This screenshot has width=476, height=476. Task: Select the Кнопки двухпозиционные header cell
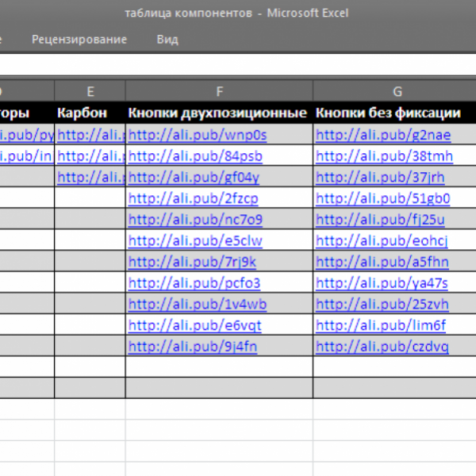[217, 113]
